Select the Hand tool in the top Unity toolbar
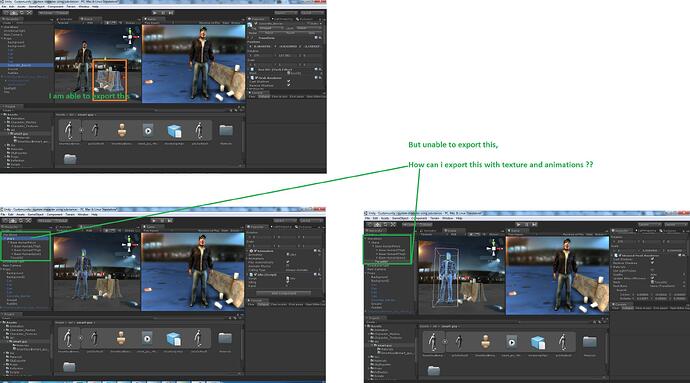This screenshot has height=383, width=690. 6,13
